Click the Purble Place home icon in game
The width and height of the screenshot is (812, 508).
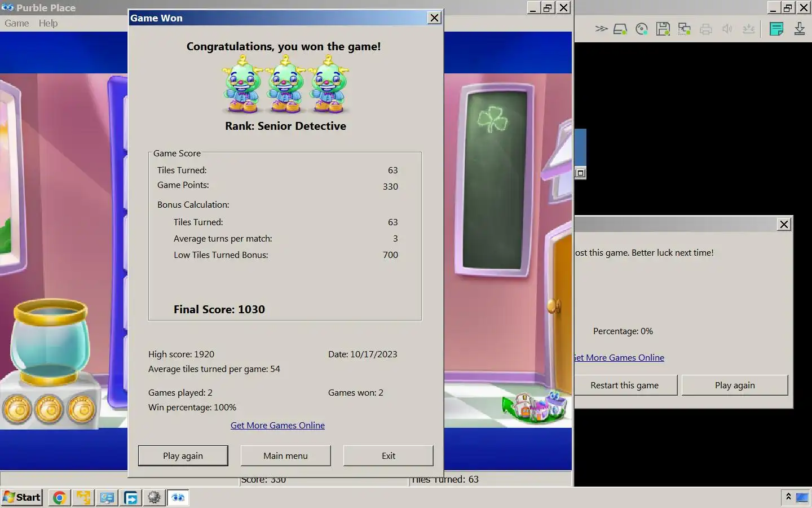click(x=534, y=406)
